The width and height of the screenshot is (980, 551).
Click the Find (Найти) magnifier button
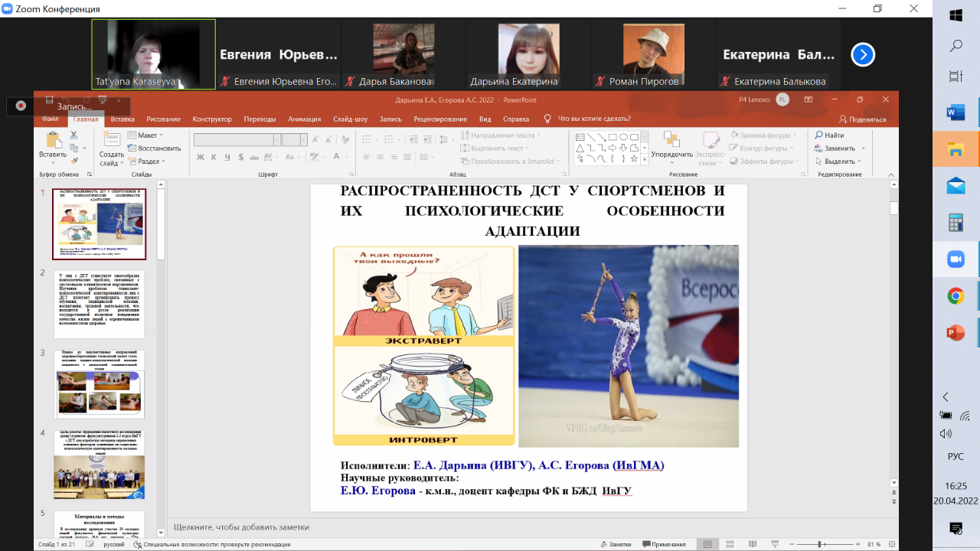point(829,135)
